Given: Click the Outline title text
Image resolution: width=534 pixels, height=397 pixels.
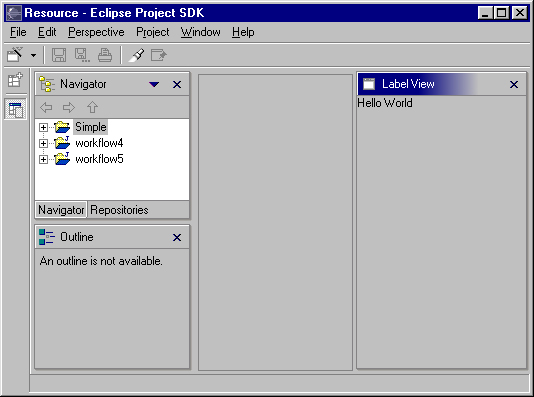Looking at the screenshot, I should (77, 237).
